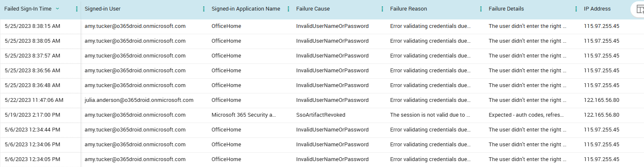Click 'The user didn't enter' details in 8:36:48 AM row
Screen dimensions: 644x167
(527, 85)
